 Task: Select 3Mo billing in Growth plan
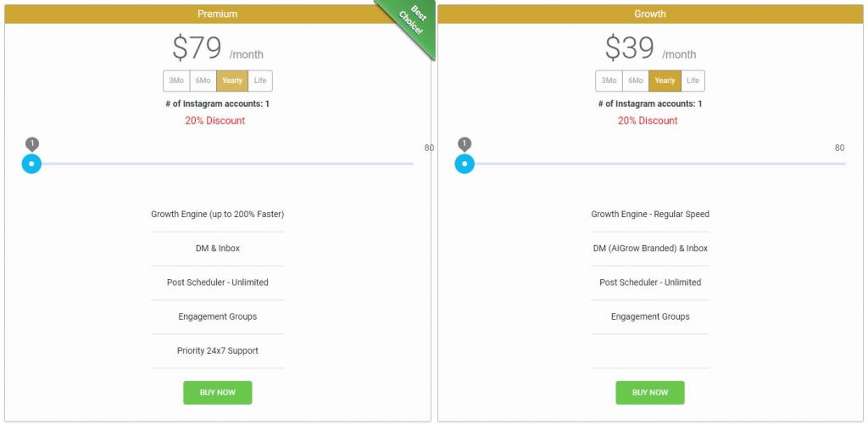609,81
